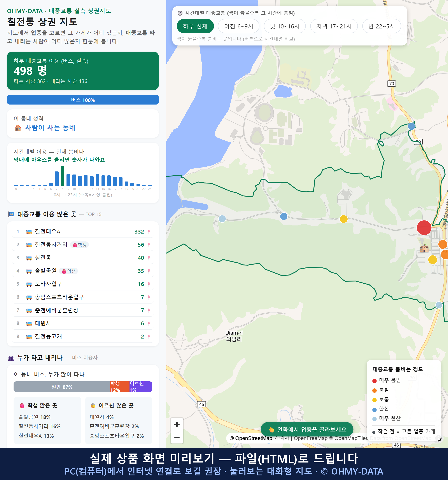Viewport: 448px width, 480px height.
Task: Zoom in on the map
Action: tap(177, 424)
